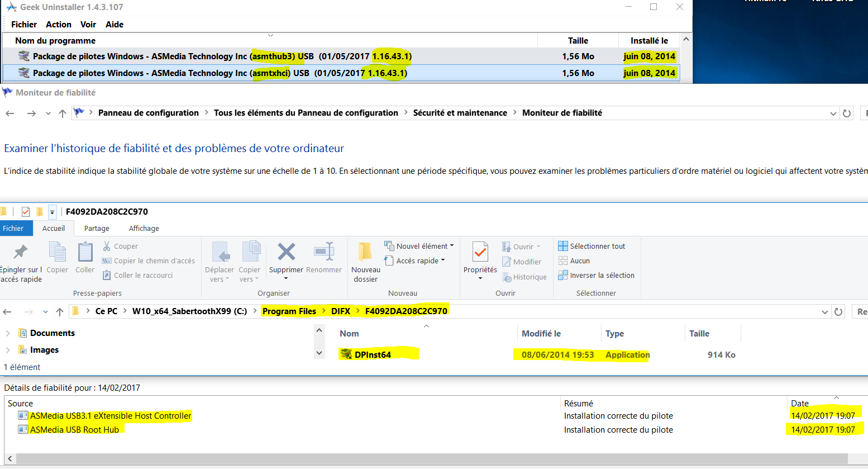Open quick access toolbar customize dropdown
Viewport: 868px width, 469px height.
[52, 212]
